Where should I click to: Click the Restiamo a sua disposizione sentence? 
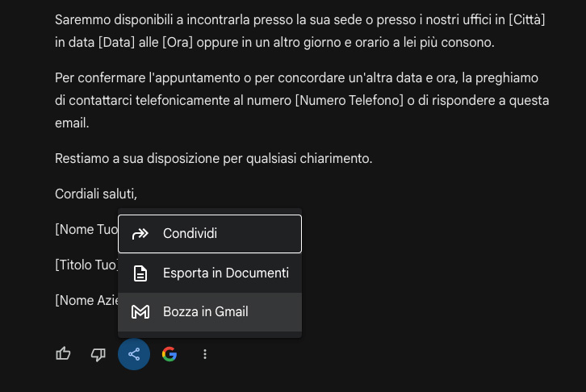[213, 158]
